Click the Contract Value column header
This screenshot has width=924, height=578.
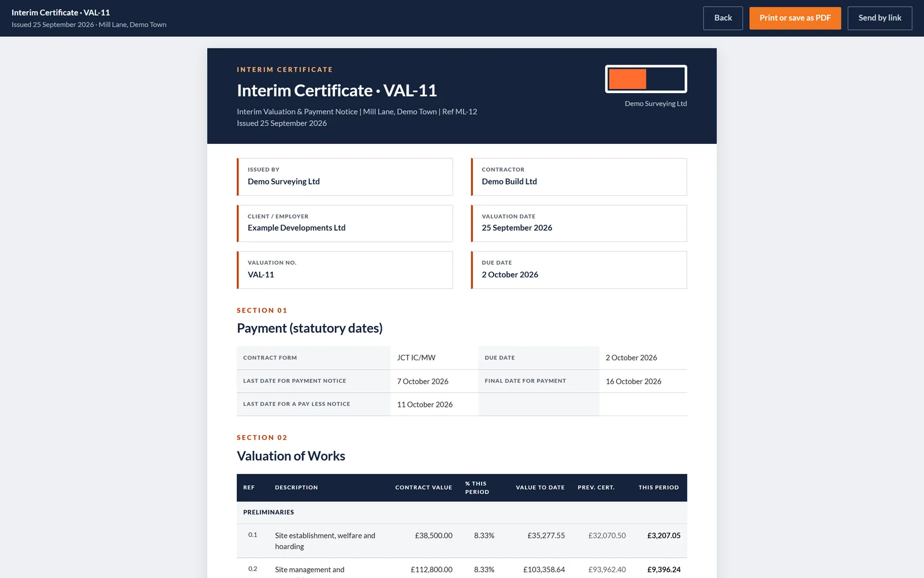click(x=423, y=488)
